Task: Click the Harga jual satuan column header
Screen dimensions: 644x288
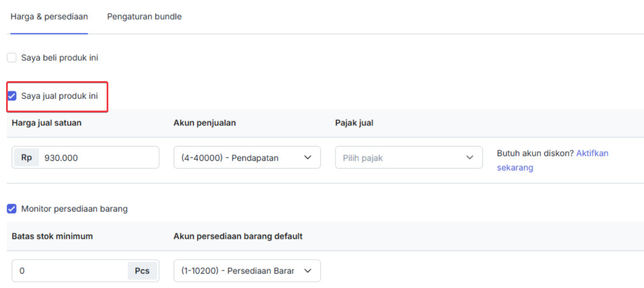Action: [46, 123]
